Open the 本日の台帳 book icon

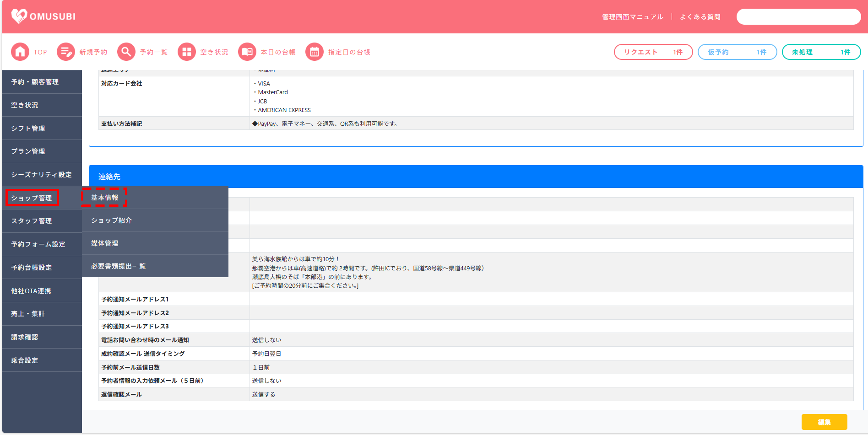247,52
